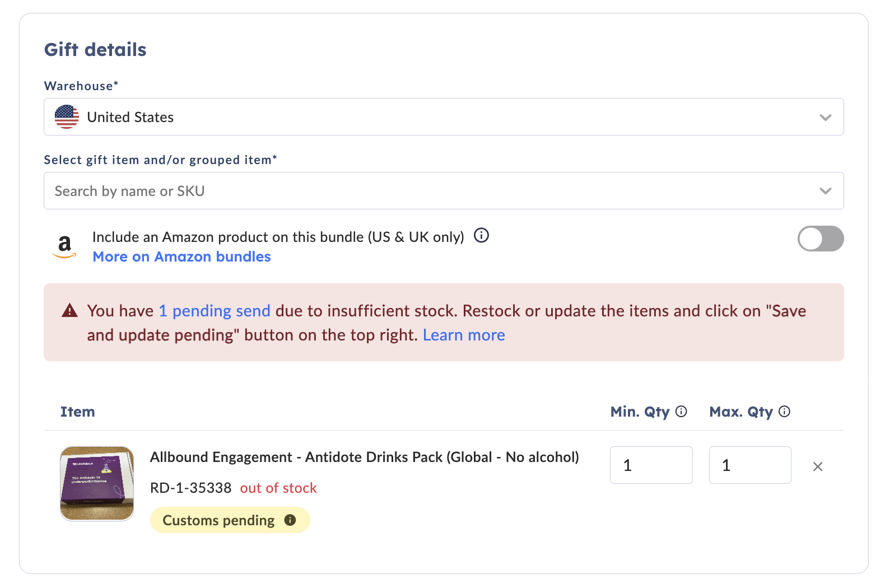Edit the Max. Qty input value

[750, 465]
